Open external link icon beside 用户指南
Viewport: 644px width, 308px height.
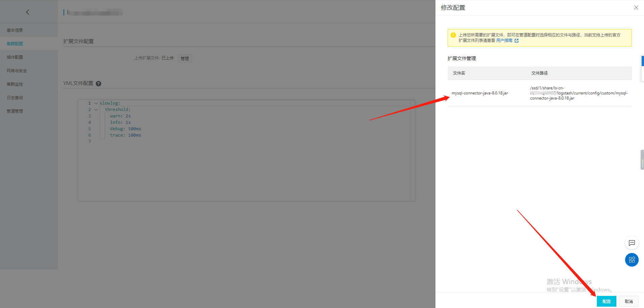tap(516, 40)
